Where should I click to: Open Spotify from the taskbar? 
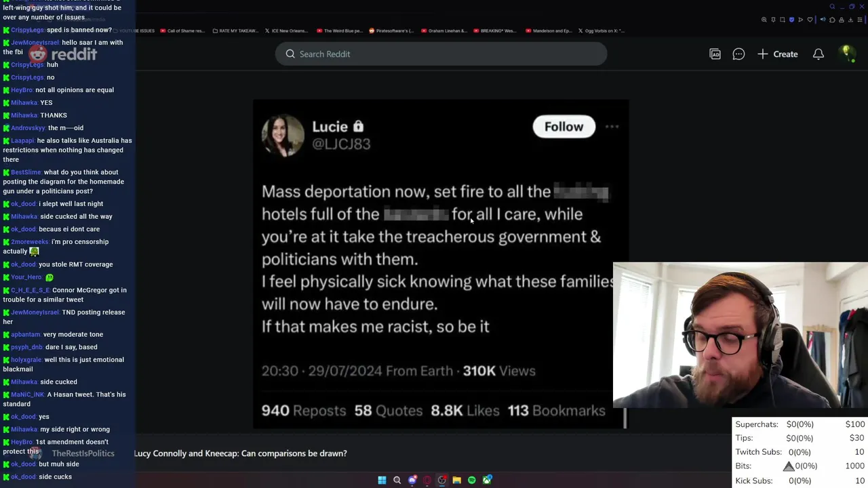tap(472, 480)
